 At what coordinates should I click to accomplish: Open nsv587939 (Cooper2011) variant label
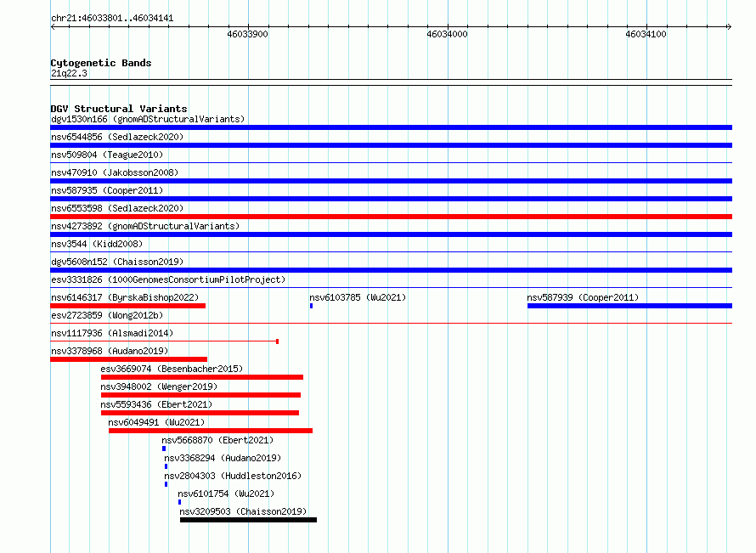[583, 297]
